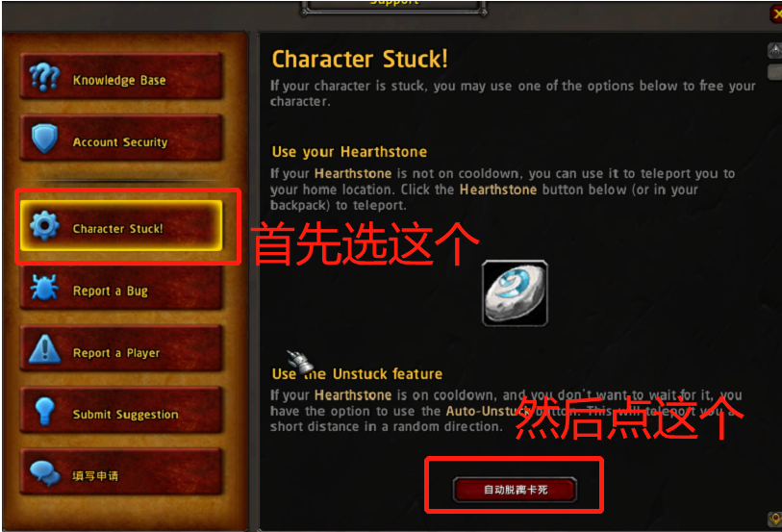Click the warning triangle Report a Player icon
This screenshot has width=782, height=532.
tap(44, 348)
